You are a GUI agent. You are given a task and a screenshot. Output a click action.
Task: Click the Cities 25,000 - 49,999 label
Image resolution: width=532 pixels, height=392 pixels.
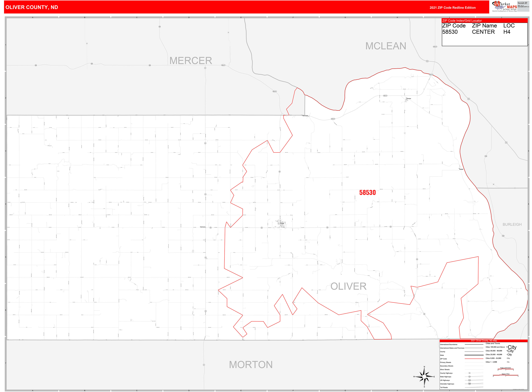[494, 354]
